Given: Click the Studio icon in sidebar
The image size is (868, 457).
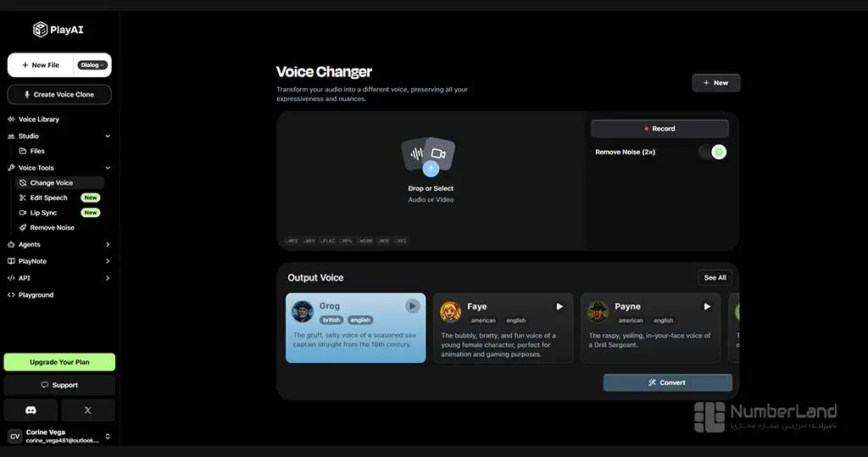Looking at the screenshot, I should [11, 136].
